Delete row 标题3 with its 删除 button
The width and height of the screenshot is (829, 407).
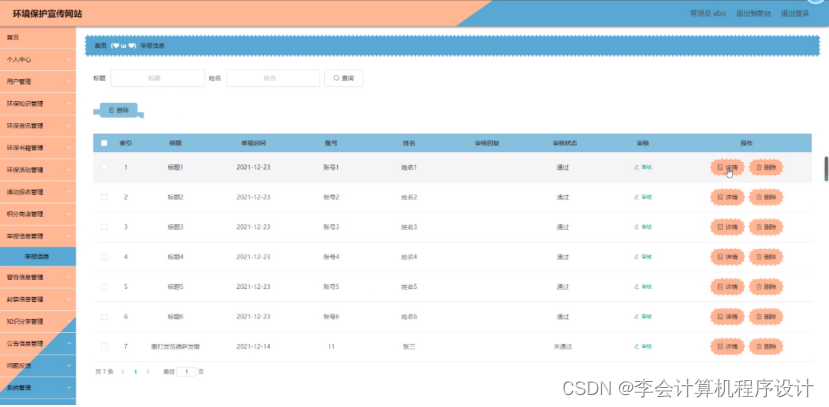point(766,227)
